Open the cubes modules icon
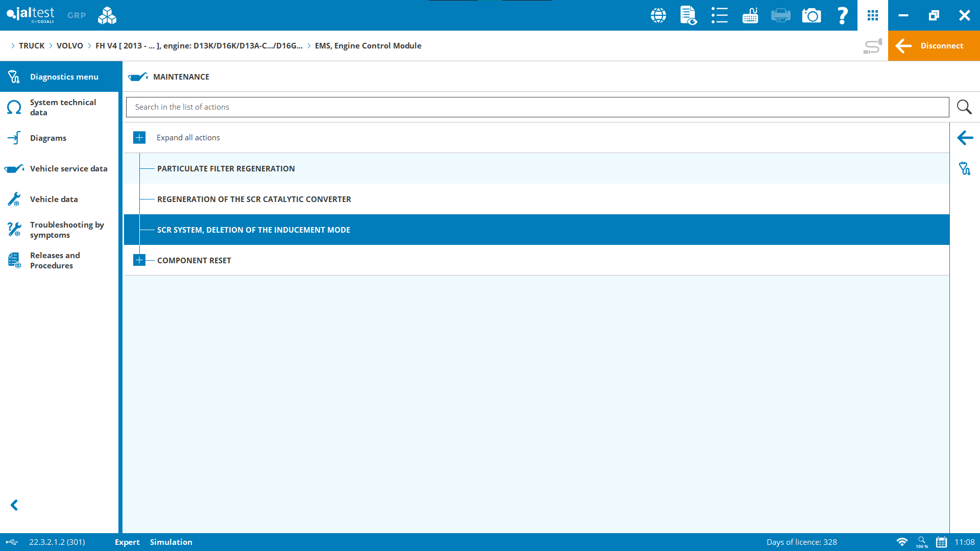 107,15
